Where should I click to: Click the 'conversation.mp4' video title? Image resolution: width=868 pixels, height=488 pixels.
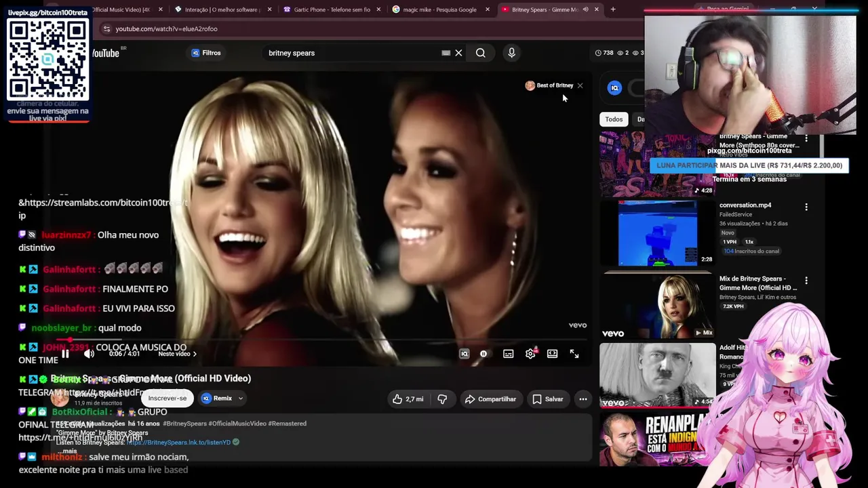click(x=745, y=205)
